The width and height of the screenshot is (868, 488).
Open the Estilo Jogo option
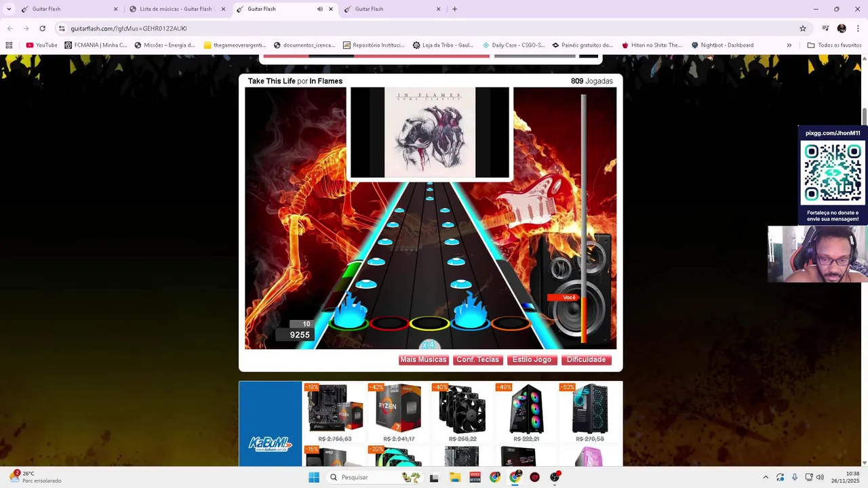point(532,360)
